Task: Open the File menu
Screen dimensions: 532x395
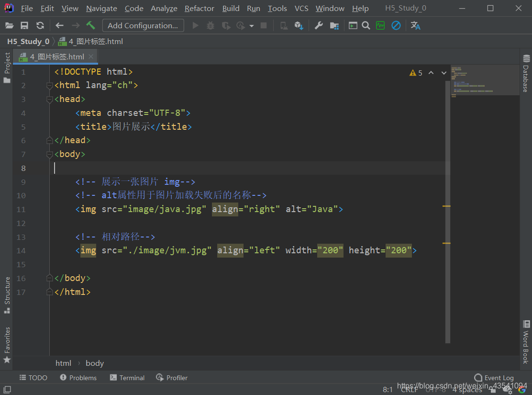Action: coord(27,8)
